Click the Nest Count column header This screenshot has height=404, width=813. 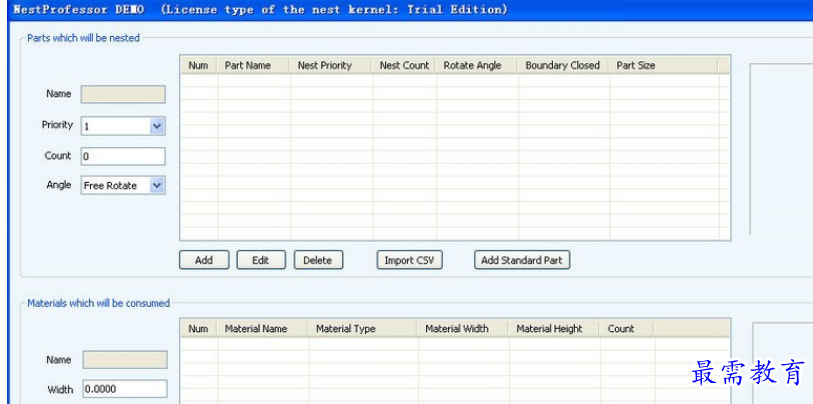point(404,65)
